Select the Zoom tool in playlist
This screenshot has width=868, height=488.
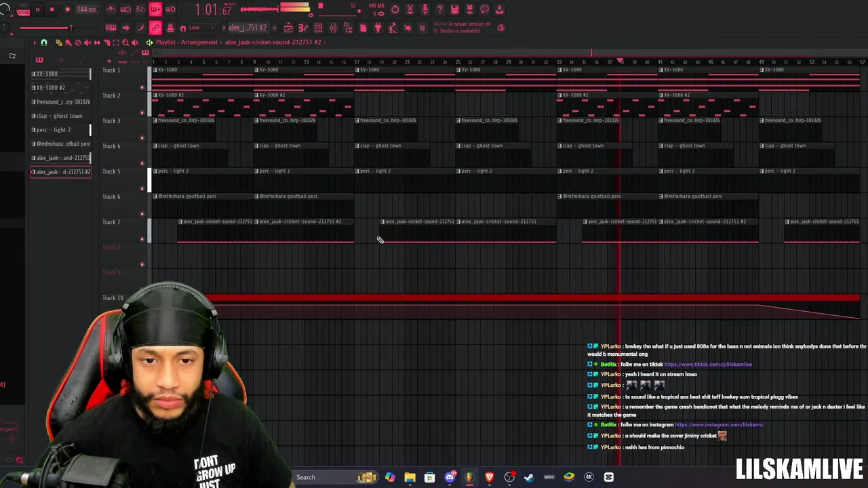coord(125,43)
